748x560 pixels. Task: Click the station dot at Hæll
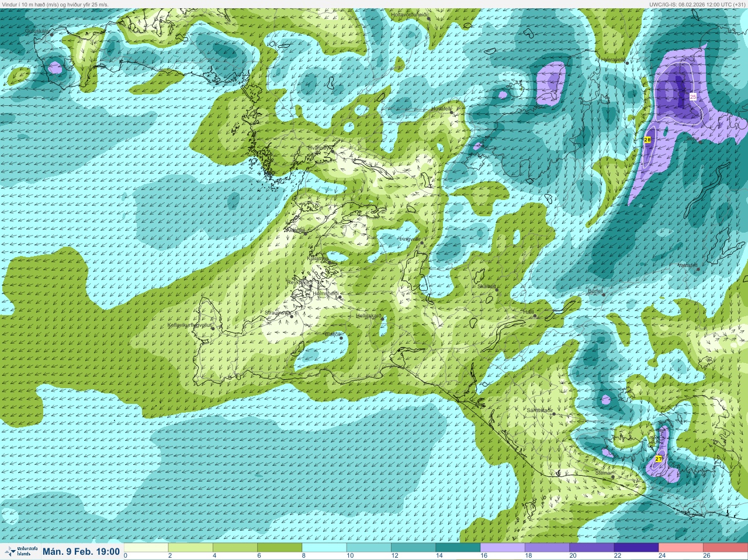click(x=535, y=316)
